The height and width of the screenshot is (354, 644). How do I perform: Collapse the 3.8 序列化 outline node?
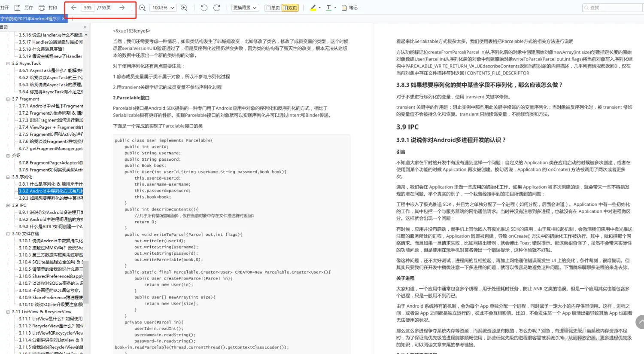[x=8, y=177]
